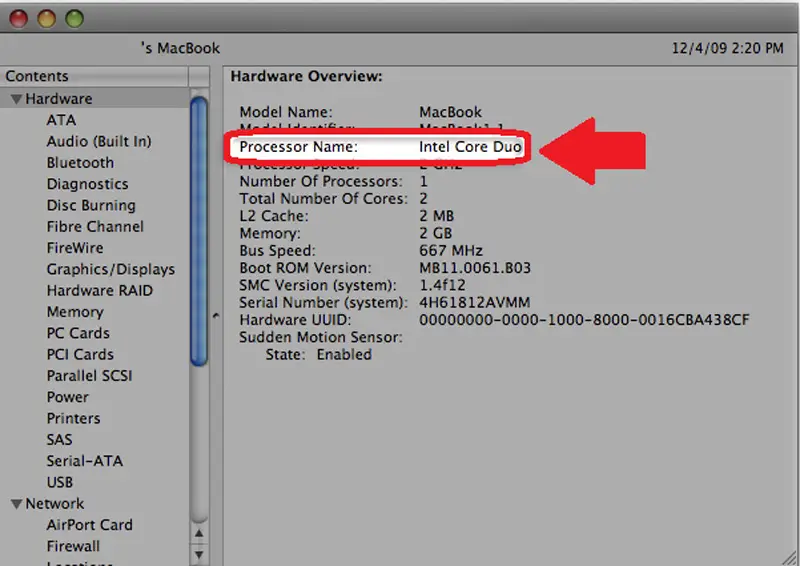Screen dimensions: 800x566
Task: Click the split pane divider handle
Action: tap(216, 316)
